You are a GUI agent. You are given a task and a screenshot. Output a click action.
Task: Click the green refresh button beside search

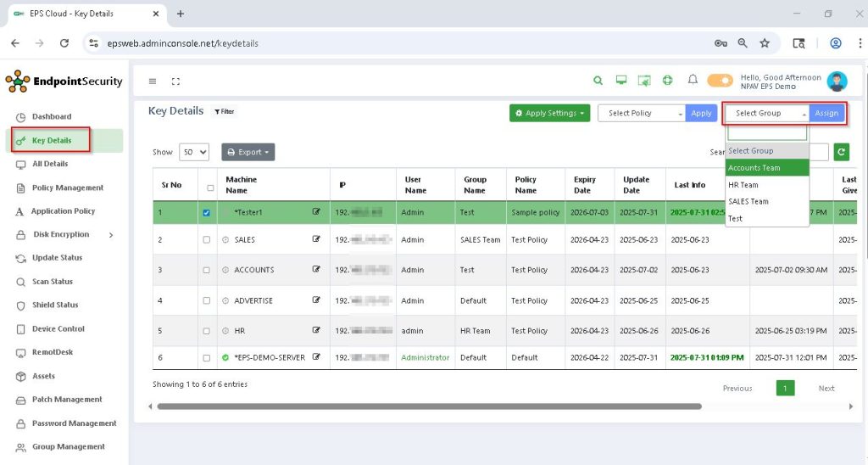pos(841,152)
